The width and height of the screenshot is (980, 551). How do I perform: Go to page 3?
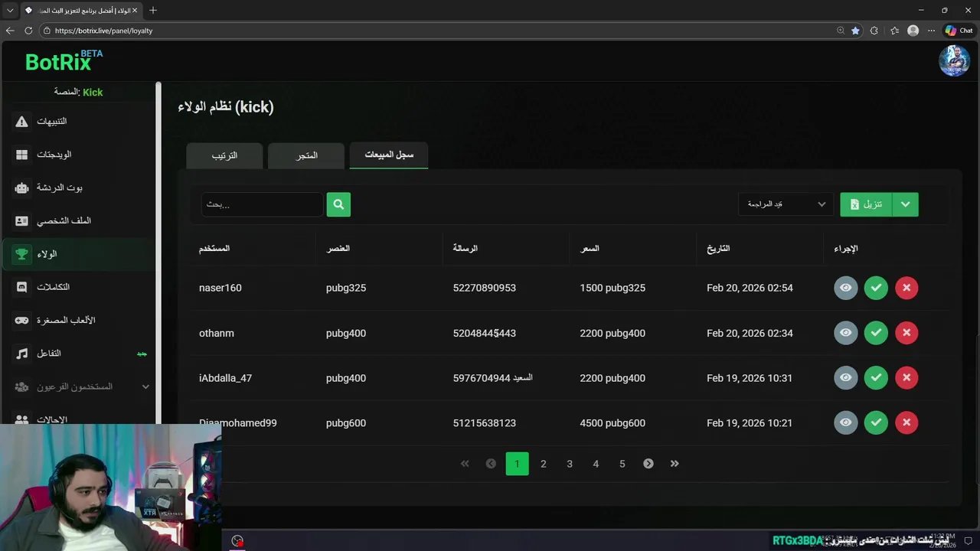click(x=570, y=464)
